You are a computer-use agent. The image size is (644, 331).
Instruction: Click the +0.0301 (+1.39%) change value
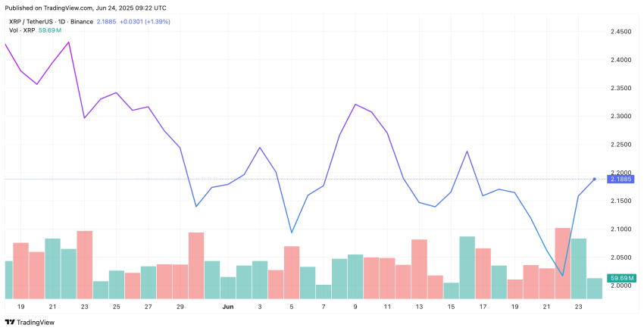pos(145,21)
